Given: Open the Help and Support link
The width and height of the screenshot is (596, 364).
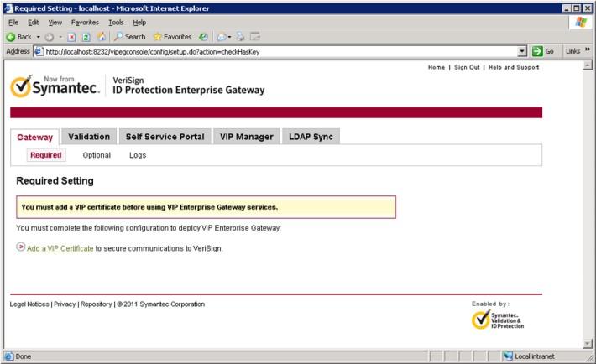Looking at the screenshot, I should pyautogui.click(x=514, y=67).
